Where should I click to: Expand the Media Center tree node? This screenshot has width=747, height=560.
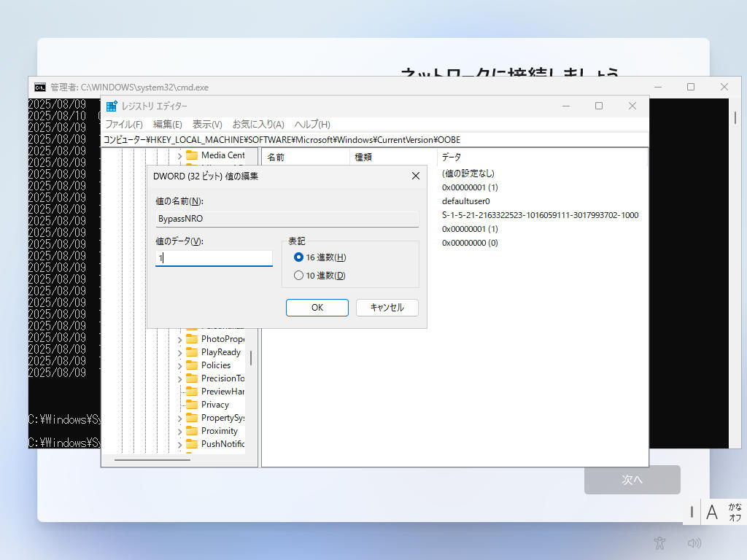click(179, 156)
